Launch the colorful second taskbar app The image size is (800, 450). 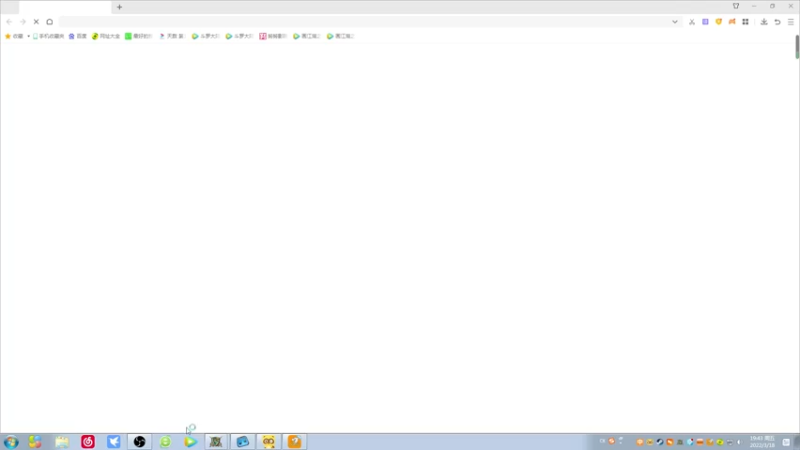35,442
